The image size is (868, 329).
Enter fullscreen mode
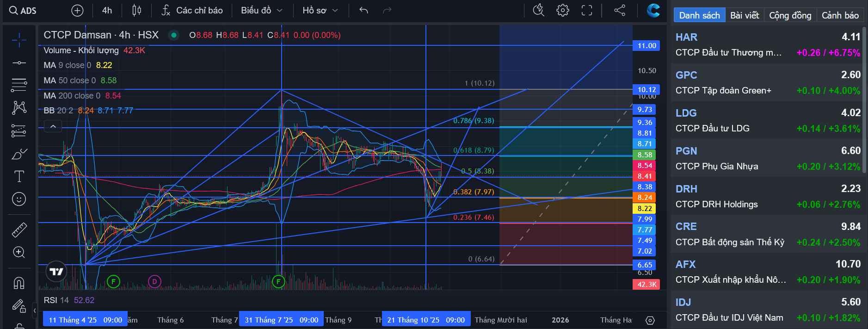tap(586, 10)
